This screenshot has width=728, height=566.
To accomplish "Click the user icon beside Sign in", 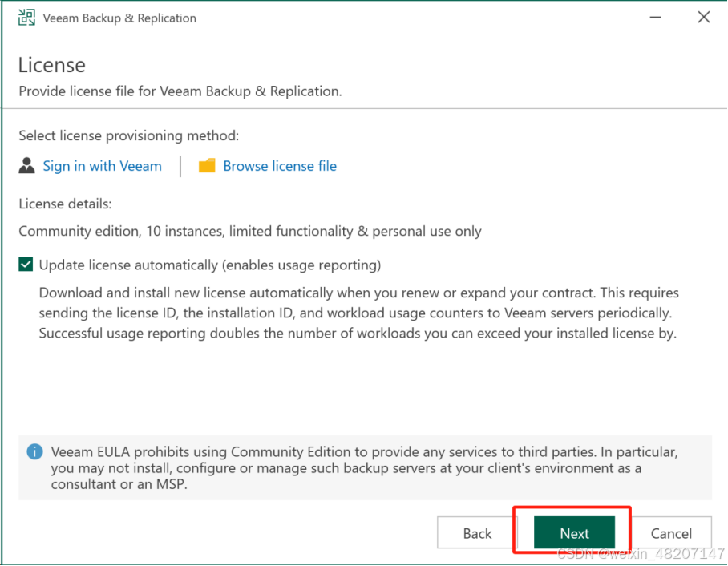I will (x=27, y=166).
